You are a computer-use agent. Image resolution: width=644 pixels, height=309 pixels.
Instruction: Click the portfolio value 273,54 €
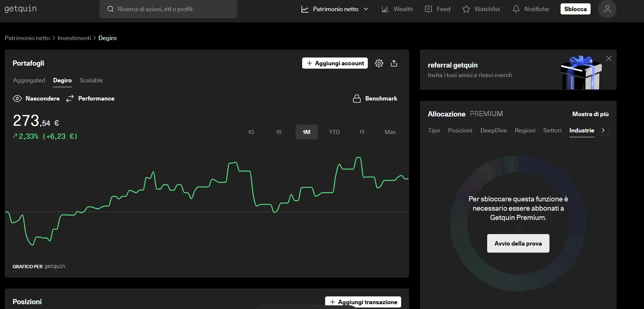pos(36,121)
